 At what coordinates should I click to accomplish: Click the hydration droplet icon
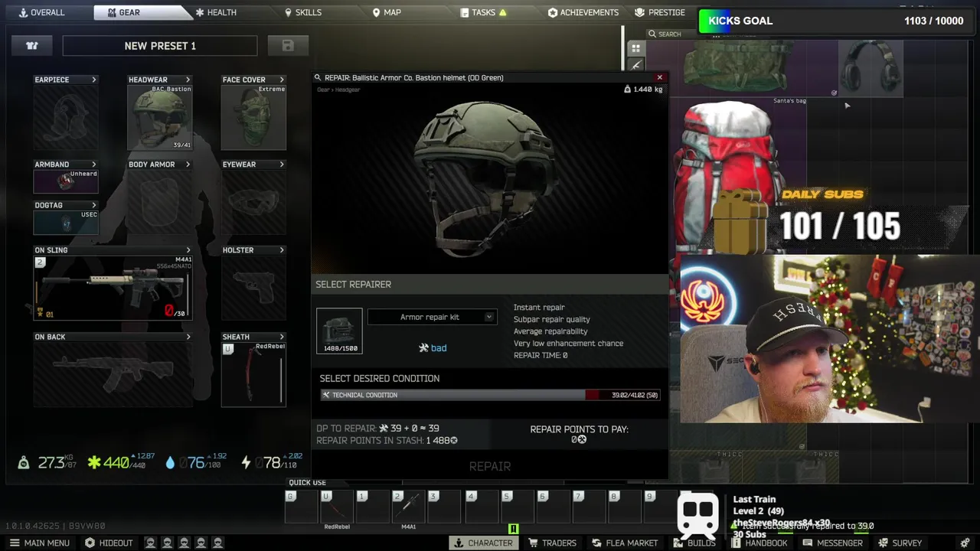170,462
